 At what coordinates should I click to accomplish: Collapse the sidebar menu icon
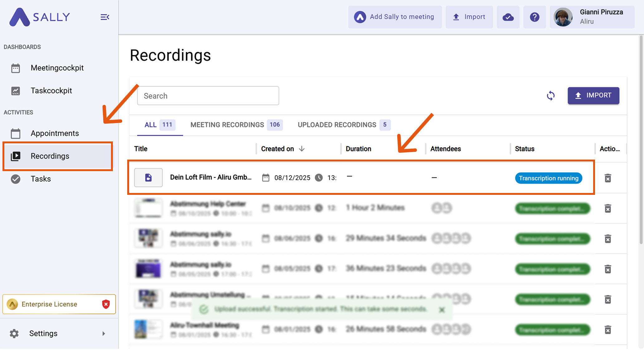pyautogui.click(x=105, y=17)
